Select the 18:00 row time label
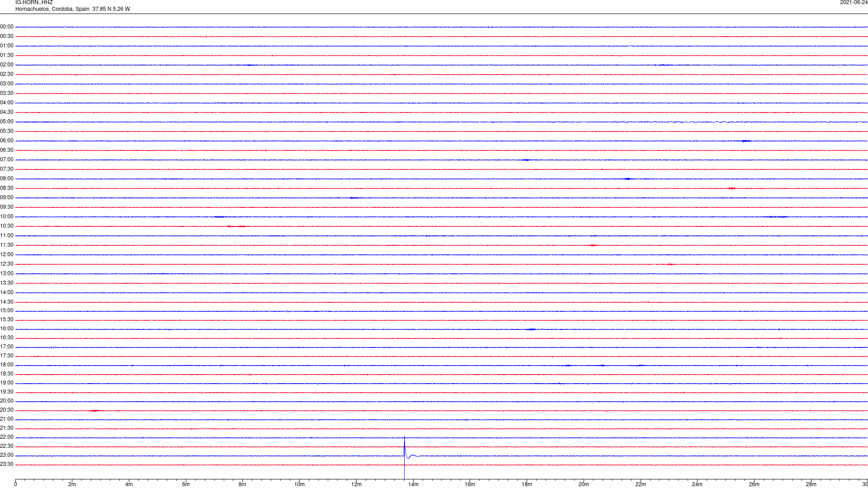Image resolution: width=868 pixels, height=488 pixels. 7,365
